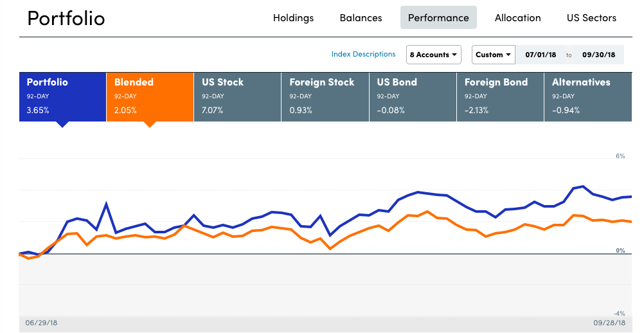Show the Foreign Bond benchmark line
Viewport: 644px width, 333px height.
point(499,97)
